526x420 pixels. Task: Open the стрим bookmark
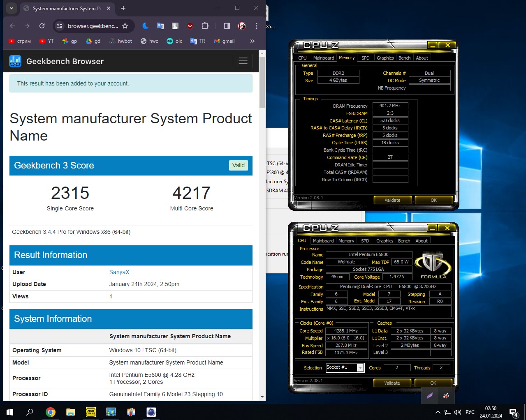[x=20, y=41]
